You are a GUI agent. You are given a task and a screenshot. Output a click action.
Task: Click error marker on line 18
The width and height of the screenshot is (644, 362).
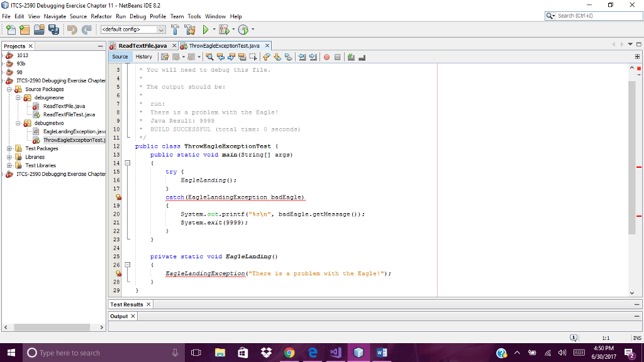click(x=118, y=197)
